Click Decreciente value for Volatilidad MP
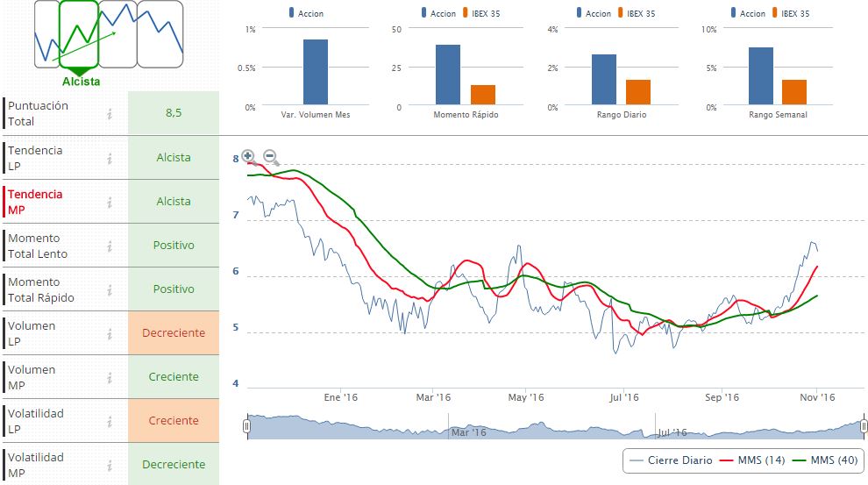Viewport: 868px width, 485px height. [174, 464]
